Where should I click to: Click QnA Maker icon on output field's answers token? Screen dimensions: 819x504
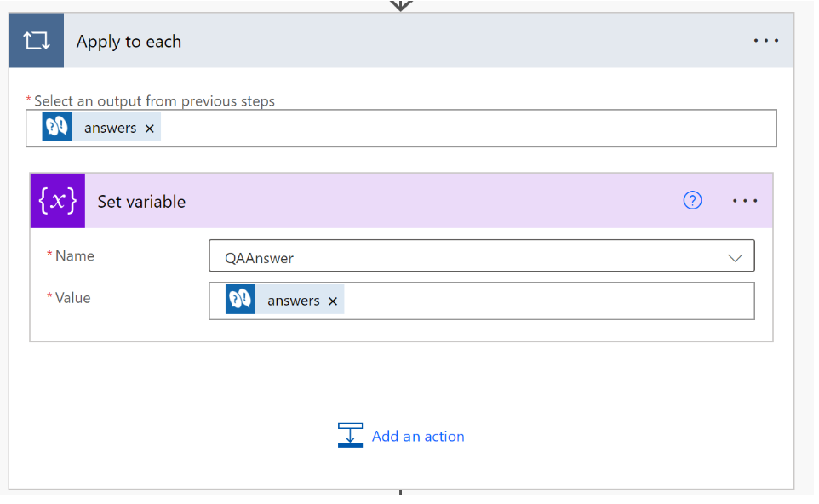click(x=57, y=128)
